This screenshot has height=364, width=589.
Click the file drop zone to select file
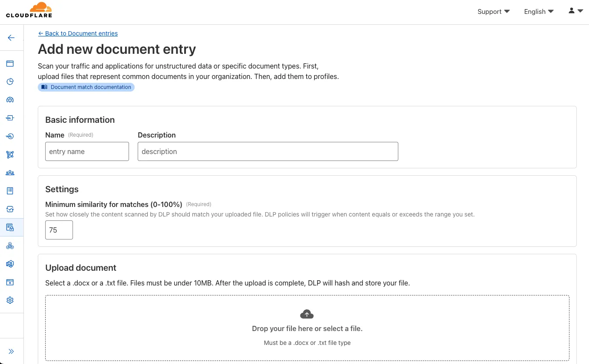point(307,328)
